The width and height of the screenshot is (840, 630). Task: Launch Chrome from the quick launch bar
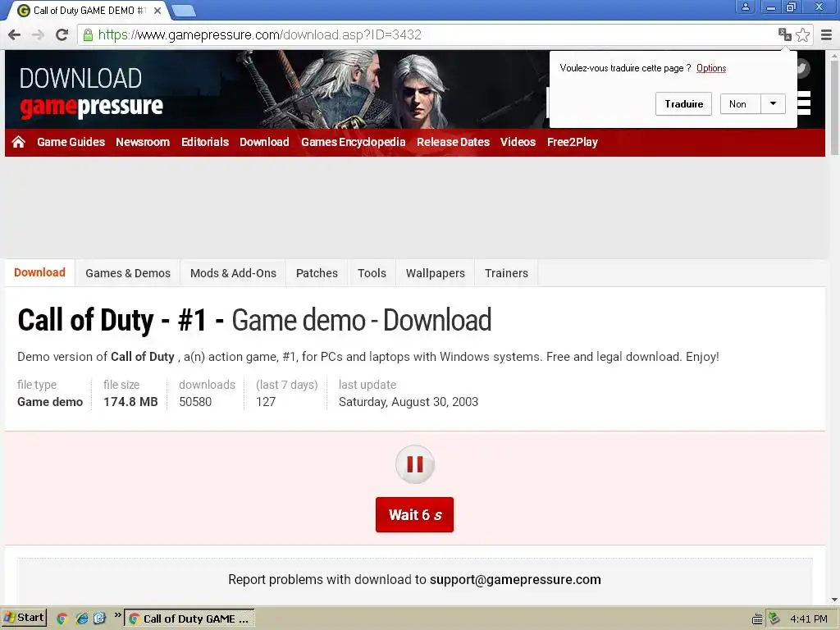click(62, 619)
